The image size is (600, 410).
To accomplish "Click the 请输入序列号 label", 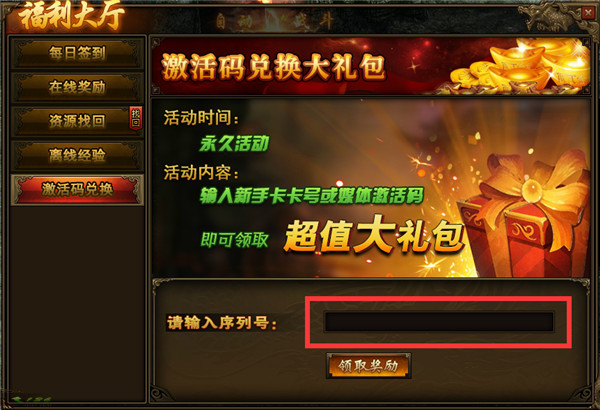I will click(x=222, y=322).
